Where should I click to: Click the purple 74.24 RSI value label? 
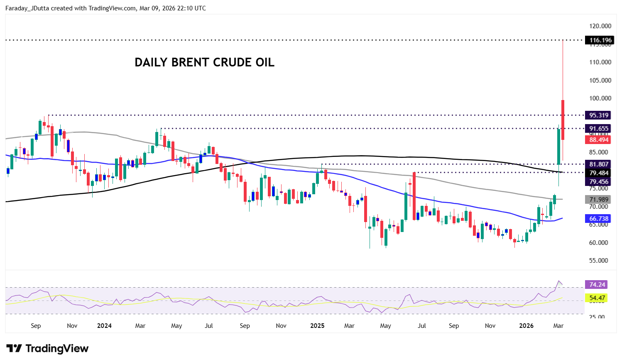tap(597, 284)
